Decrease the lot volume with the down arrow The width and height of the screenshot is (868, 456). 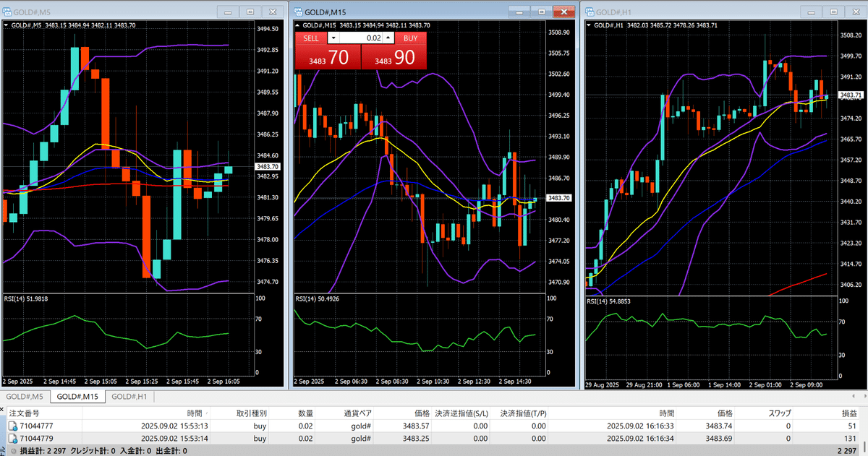pos(333,38)
